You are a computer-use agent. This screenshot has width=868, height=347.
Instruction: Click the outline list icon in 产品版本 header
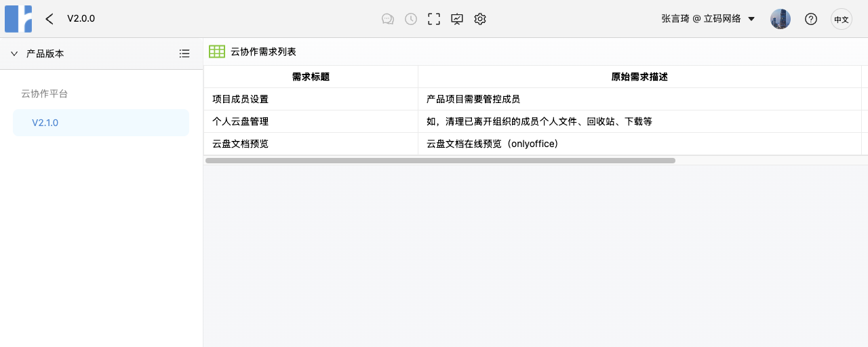tap(184, 54)
